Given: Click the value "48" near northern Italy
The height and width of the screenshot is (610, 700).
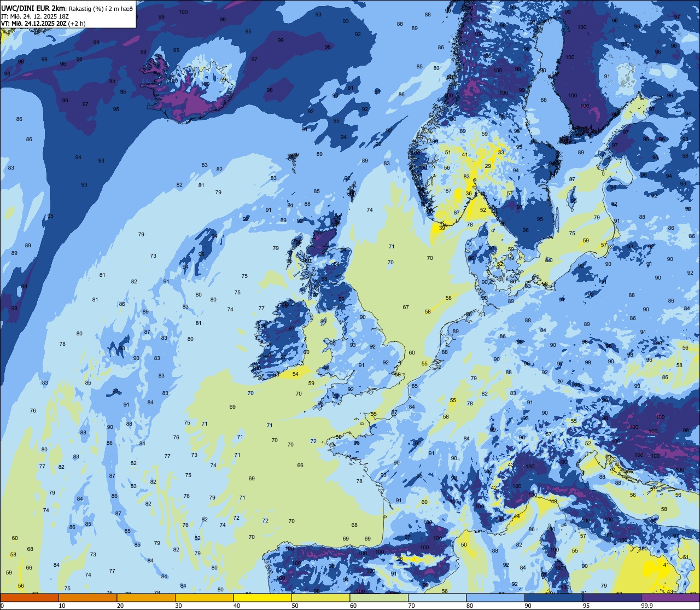Looking at the screenshot, I should (x=553, y=502).
